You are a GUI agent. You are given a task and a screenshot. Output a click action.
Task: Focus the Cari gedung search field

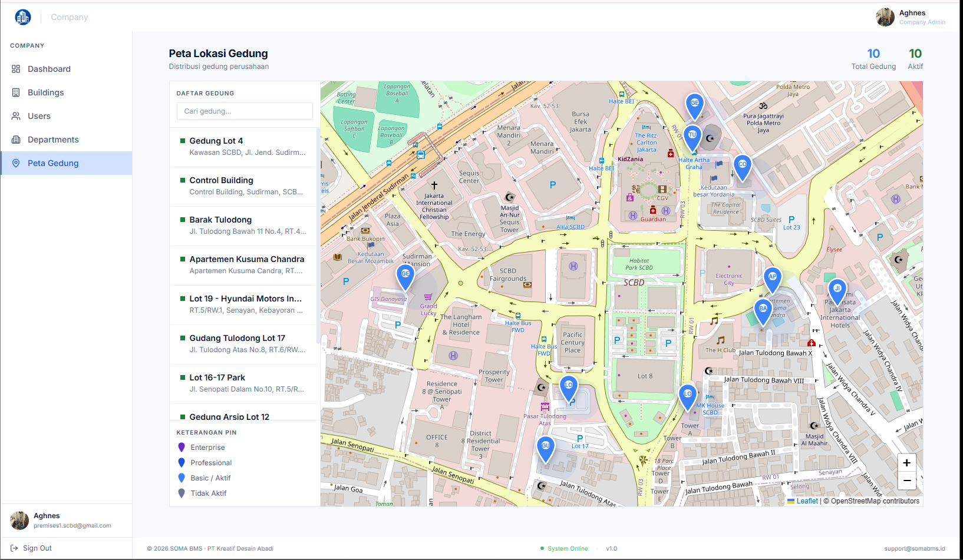click(245, 111)
